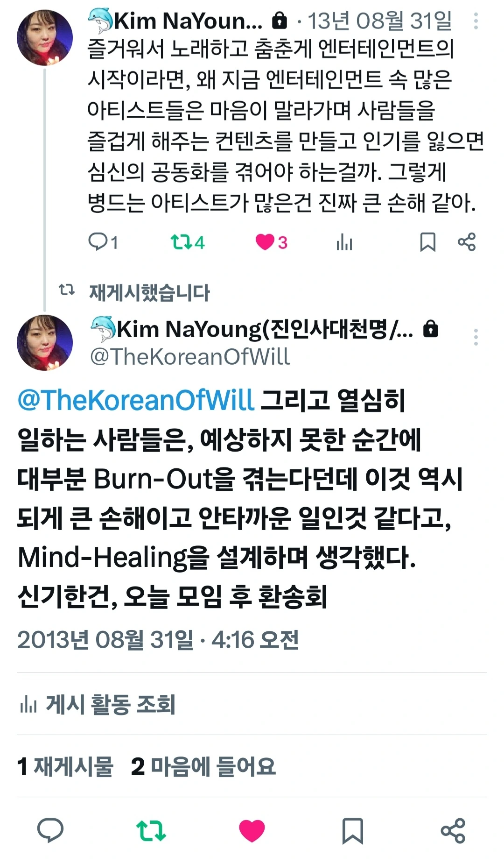
Task: Open the @TheKoreanOfWill handle under author name
Action: point(190,357)
